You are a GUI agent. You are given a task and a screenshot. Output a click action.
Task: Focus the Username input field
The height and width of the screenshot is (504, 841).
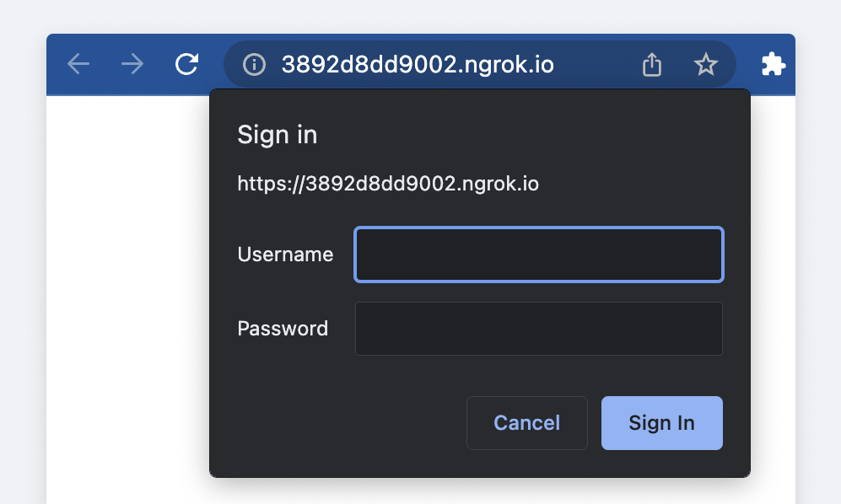(x=539, y=255)
